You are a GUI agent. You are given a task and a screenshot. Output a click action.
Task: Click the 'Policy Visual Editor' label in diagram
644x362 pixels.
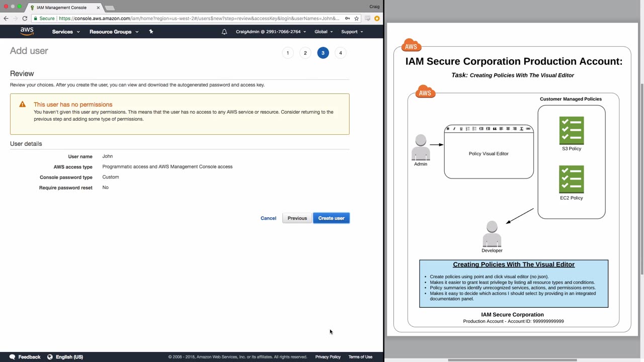[x=489, y=154]
